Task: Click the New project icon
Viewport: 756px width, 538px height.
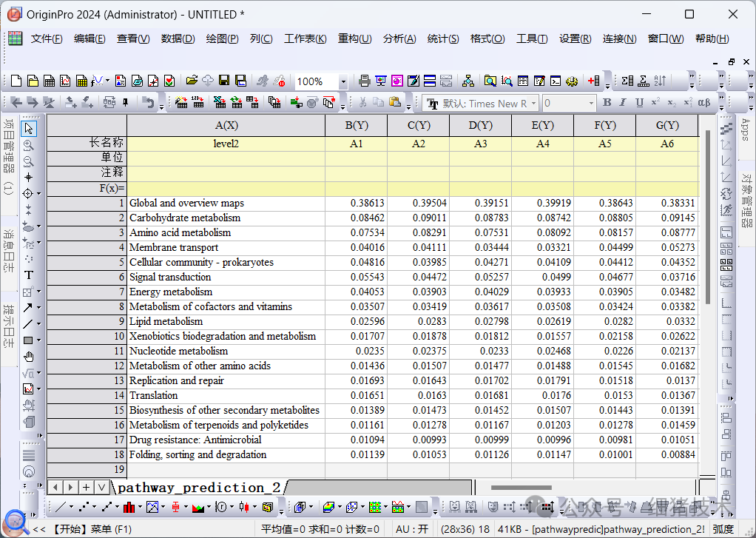Action: 16,81
